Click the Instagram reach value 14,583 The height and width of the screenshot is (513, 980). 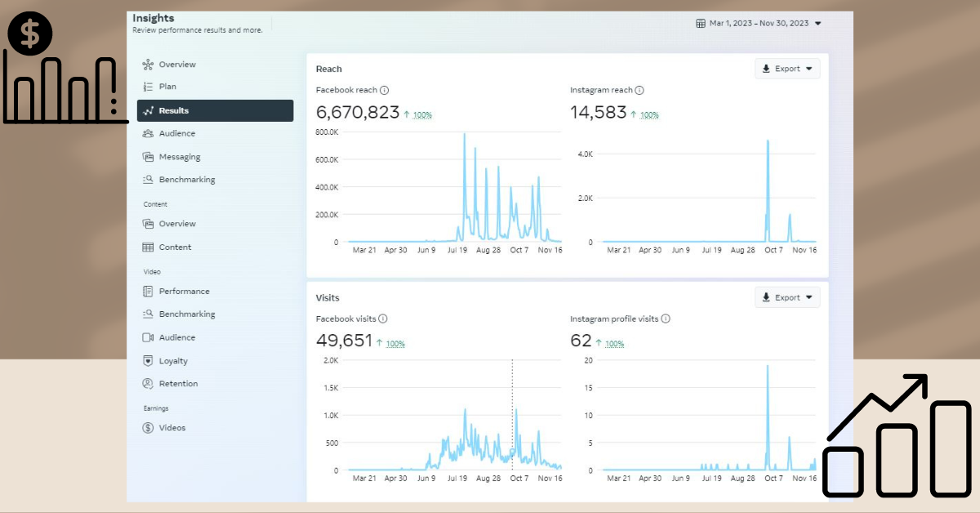tap(599, 113)
